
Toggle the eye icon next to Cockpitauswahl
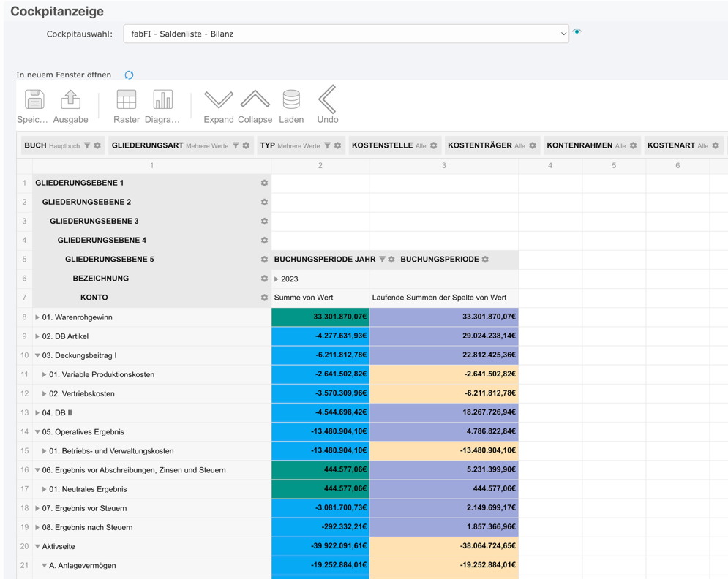577,32
